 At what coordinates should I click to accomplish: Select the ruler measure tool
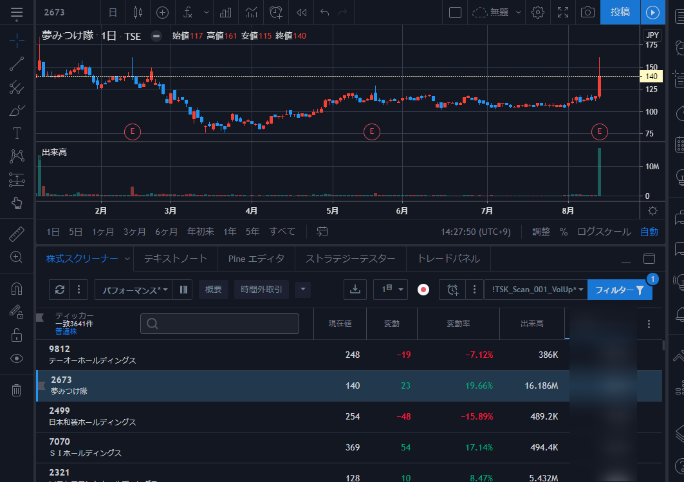click(x=16, y=233)
